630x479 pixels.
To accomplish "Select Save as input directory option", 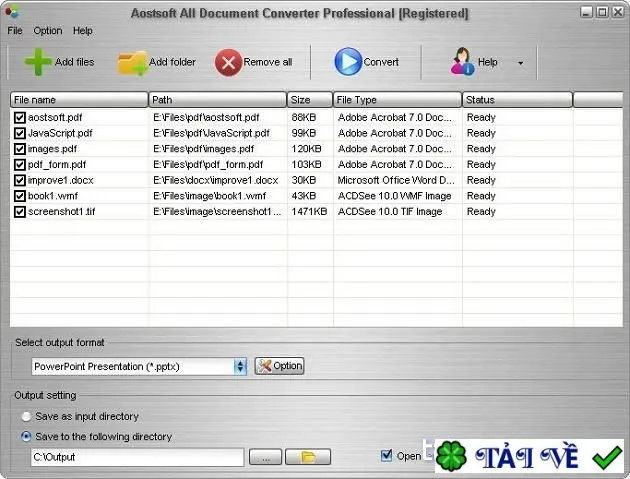I will [x=26, y=417].
